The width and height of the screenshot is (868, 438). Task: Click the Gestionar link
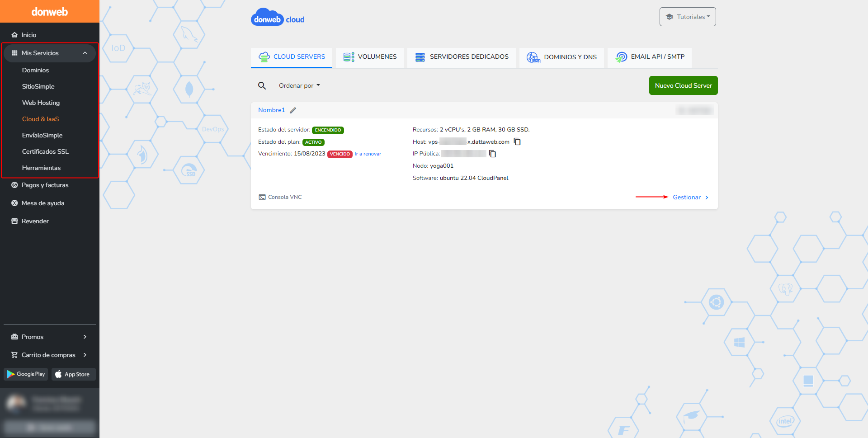(687, 197)
